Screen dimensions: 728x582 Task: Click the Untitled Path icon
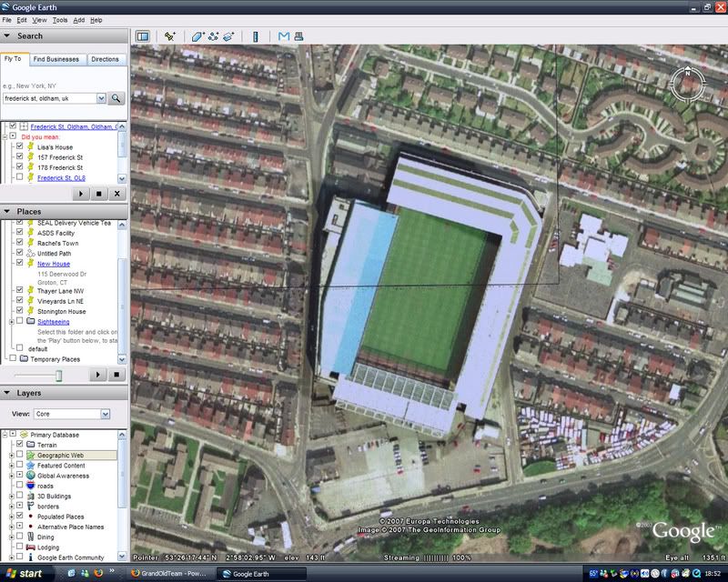[31, 254]
